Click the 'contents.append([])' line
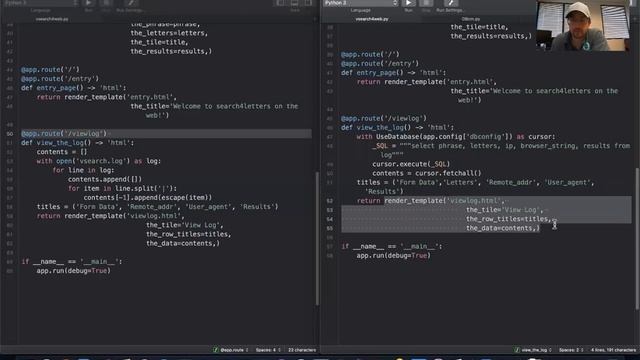640x360 pixels. (x=105, y=179)
